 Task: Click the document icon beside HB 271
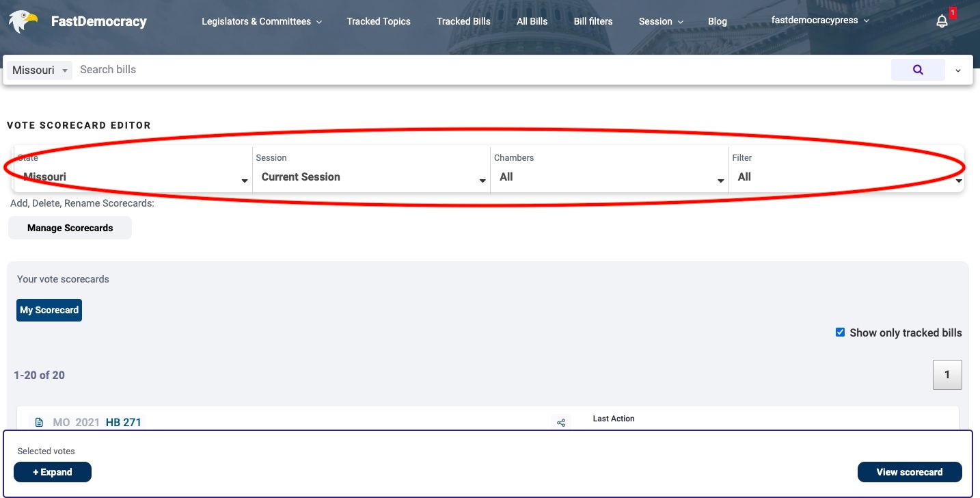[39, 423]
